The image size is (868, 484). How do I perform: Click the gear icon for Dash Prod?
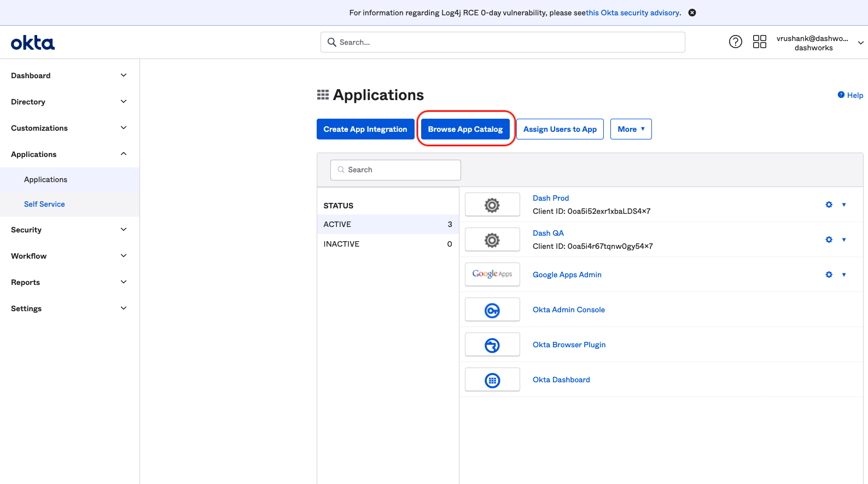click(829, 205)
